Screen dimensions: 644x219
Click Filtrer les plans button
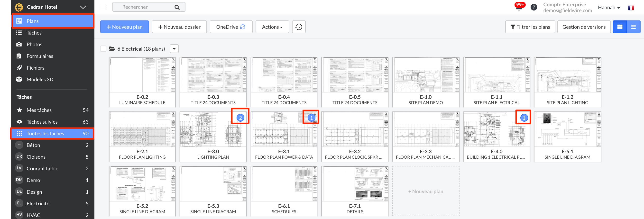(530, 27)
